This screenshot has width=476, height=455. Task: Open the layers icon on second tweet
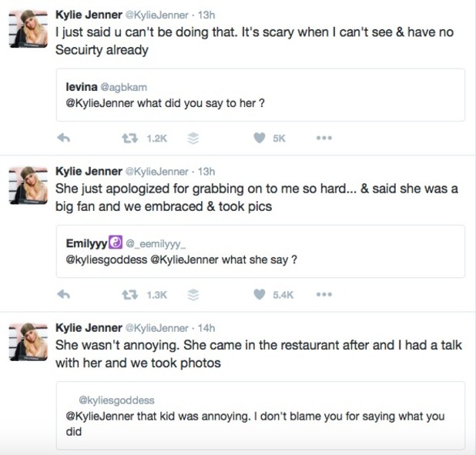click(x=193, y=295)
